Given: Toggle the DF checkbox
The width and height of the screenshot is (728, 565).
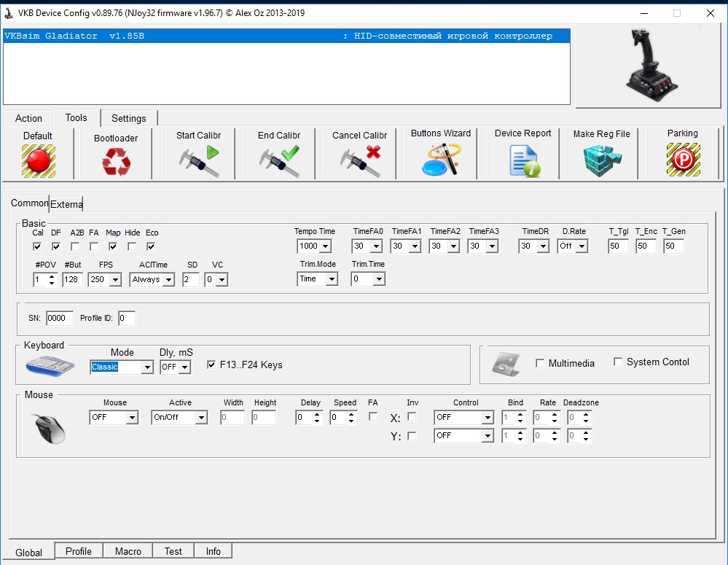Looking at the screenshot, I should pos(56,246).
